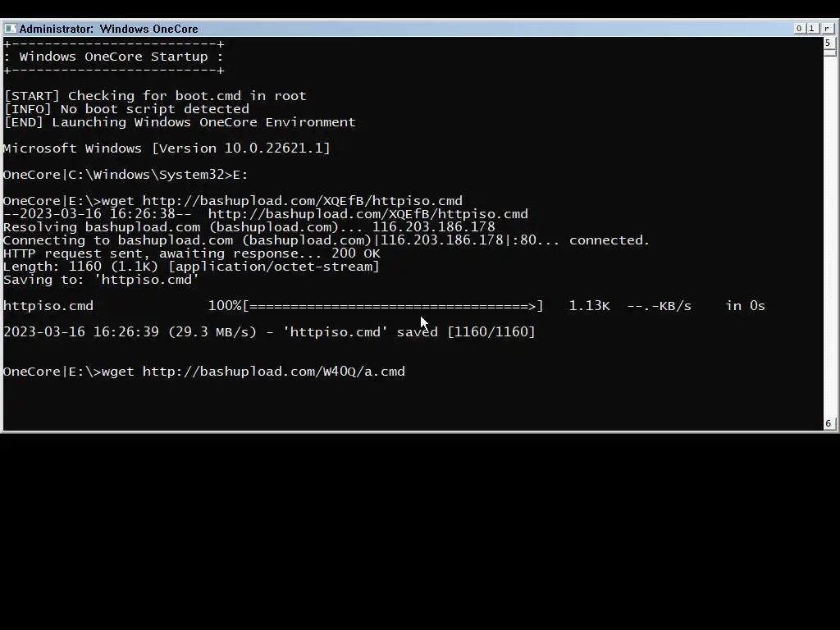Click the title text 'Administrator: Windows OneCore'
The height and width of the screenshot is (630, 840).
click(109, 29)
